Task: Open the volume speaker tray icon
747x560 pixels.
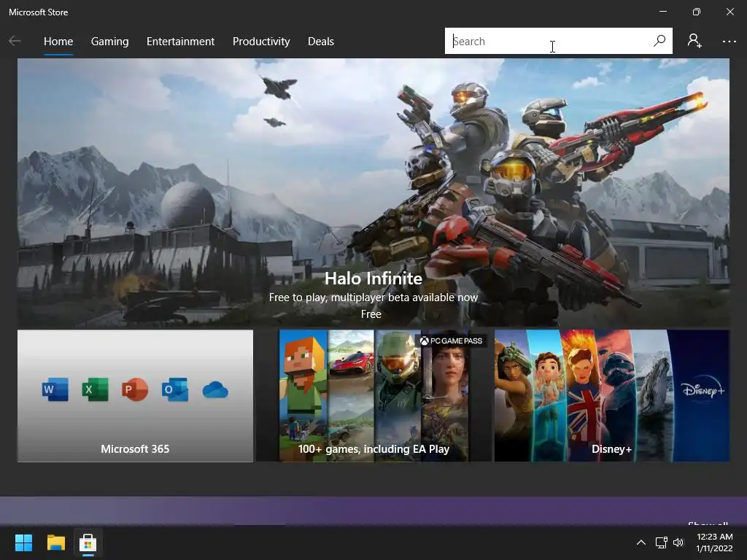Action: (678, 542)
